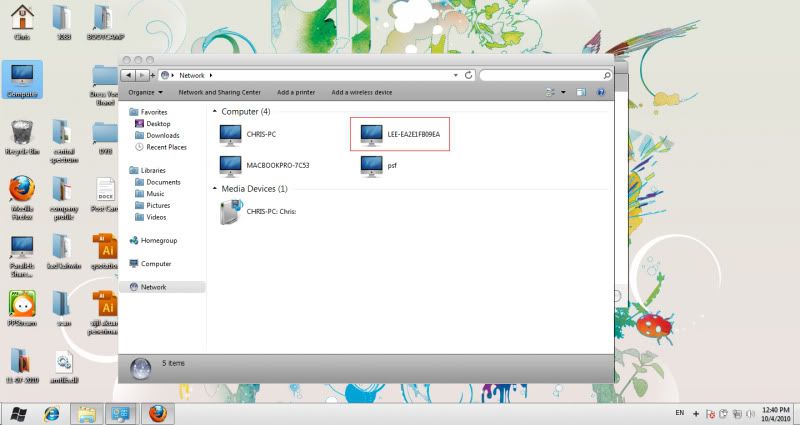
Task: Open the CHRIS-PC: Chris media device
Action: point(231,211)
